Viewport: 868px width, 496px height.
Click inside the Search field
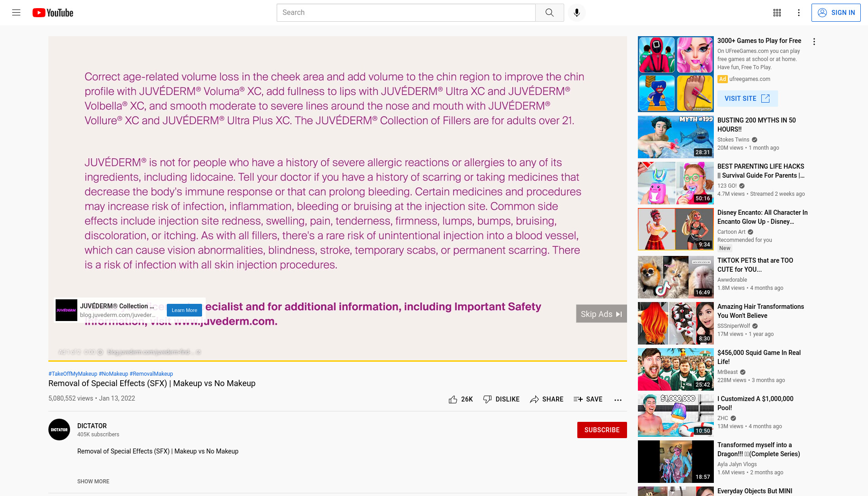click(x=406, y=13)
